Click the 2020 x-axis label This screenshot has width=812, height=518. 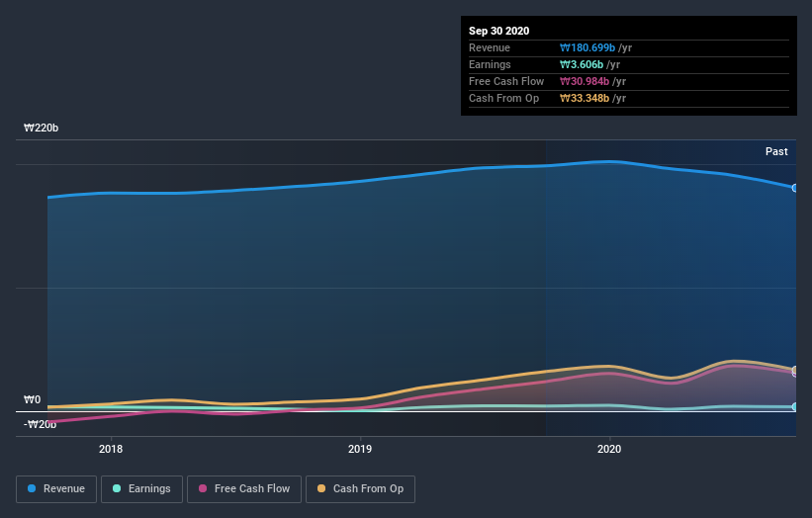(x=609, y=449)
